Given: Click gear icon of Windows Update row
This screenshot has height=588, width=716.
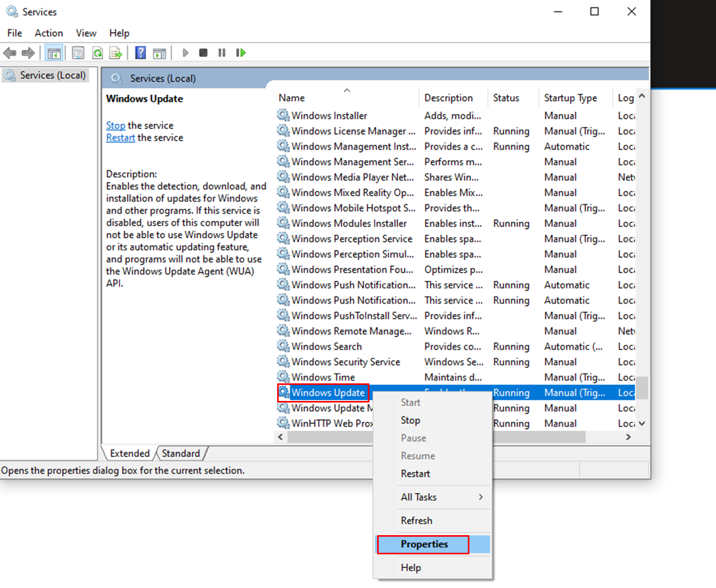Looking at the screenshot, I should pyautogui.click(x=284, y=392).
